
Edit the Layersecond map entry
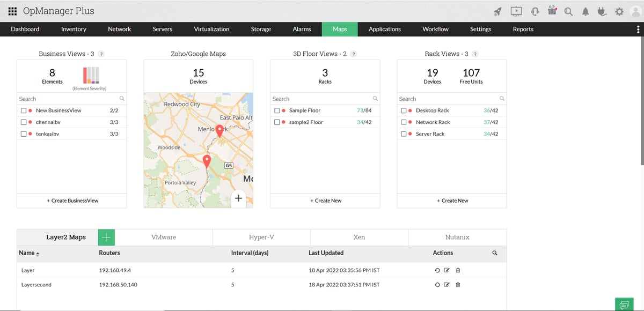(x=447, y=285)
